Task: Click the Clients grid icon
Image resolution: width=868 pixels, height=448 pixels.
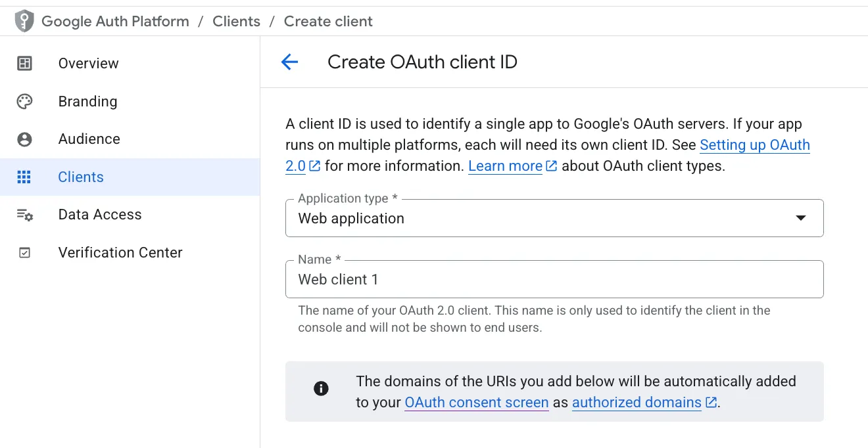Action: click(x=24, y=177)
